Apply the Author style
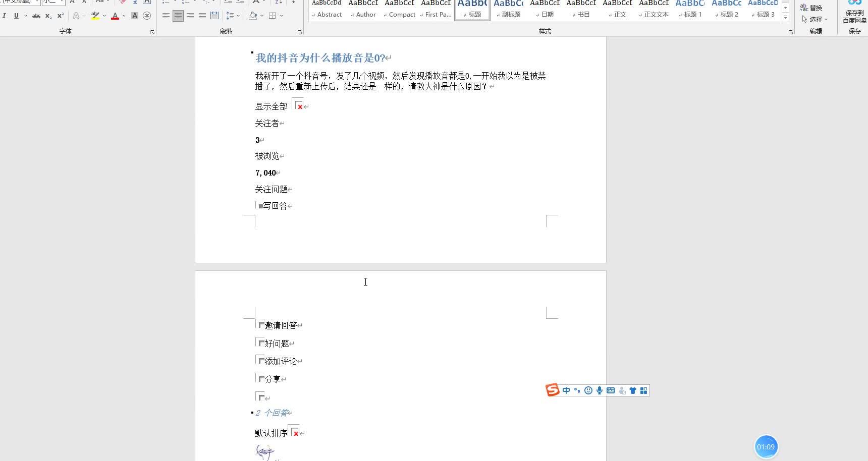868x461 pixels. 363,10
